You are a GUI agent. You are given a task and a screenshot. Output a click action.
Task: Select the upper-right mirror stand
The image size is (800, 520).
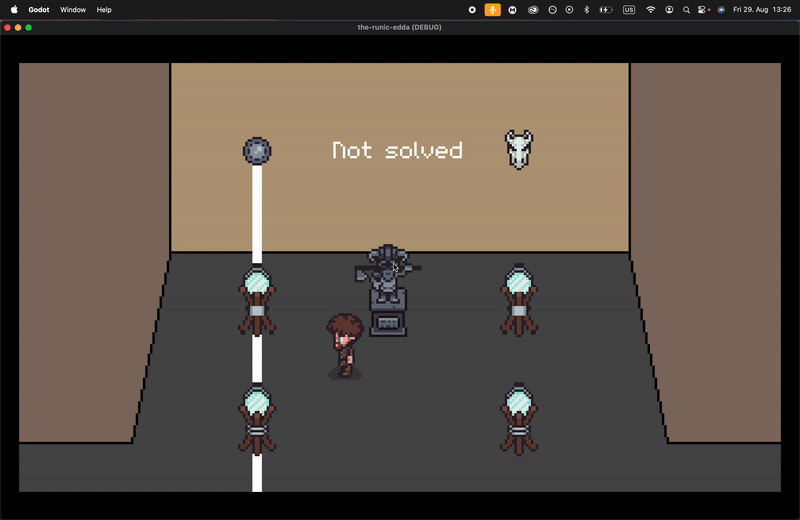[x=518, y=300]
